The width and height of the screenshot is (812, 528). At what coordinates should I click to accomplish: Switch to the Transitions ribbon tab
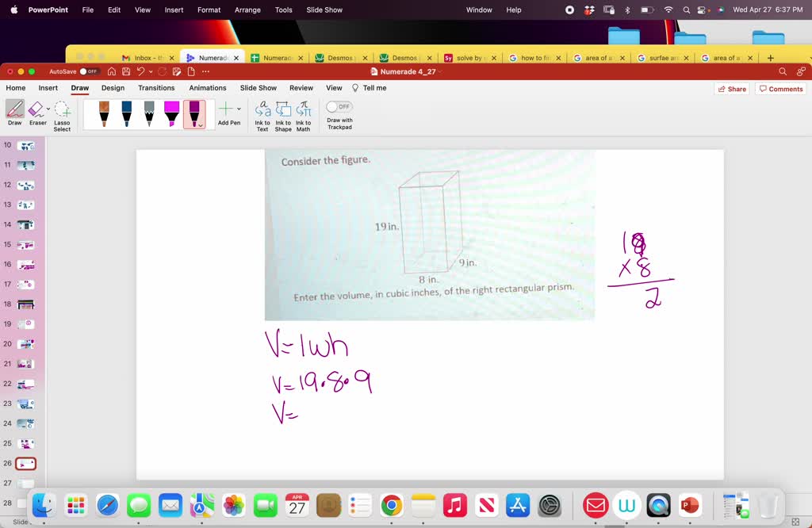[156, 88]
